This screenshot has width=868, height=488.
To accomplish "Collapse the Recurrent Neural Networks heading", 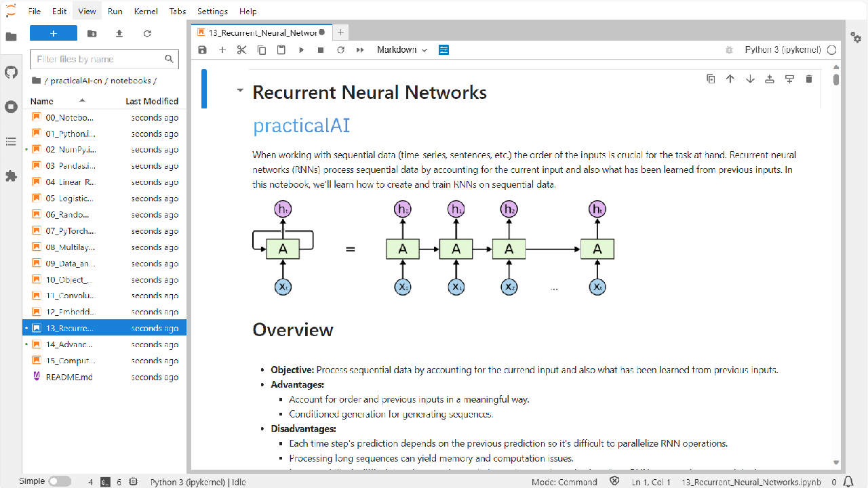I will tap(239, 91).
